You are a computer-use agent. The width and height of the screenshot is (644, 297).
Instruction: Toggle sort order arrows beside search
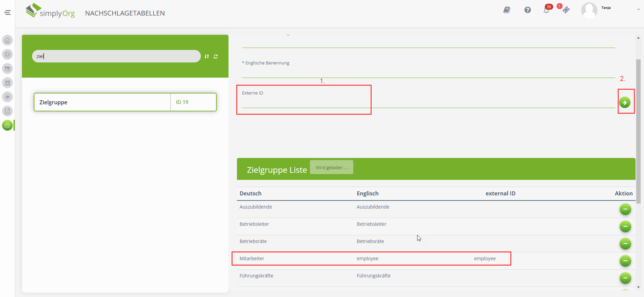(x=207, y=56)
